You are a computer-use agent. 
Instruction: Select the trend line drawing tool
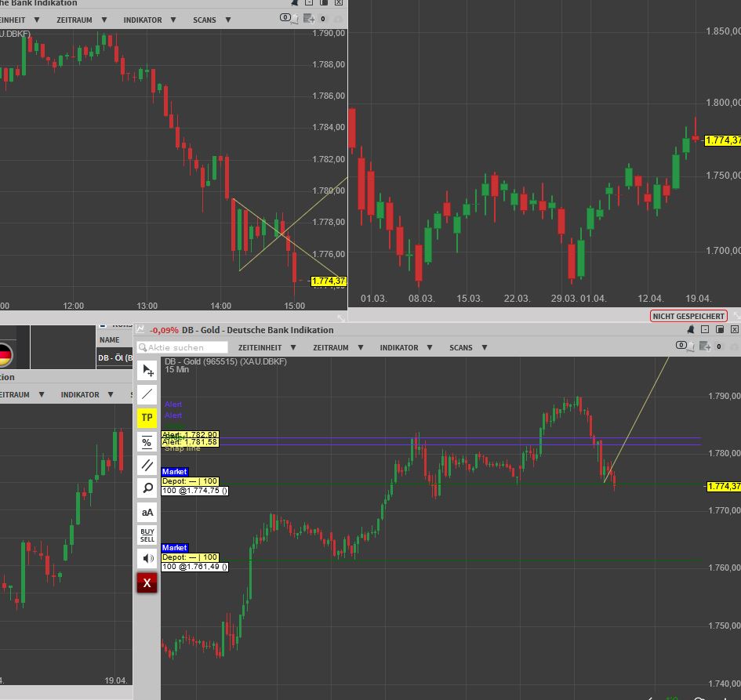(x=147, y=394)
